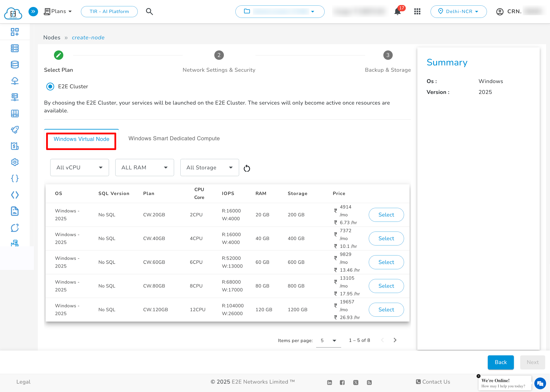Open the Delhi-NCR region dropdown
The height and width of the screenshot is (392, 550).
[x=458, y=12]
